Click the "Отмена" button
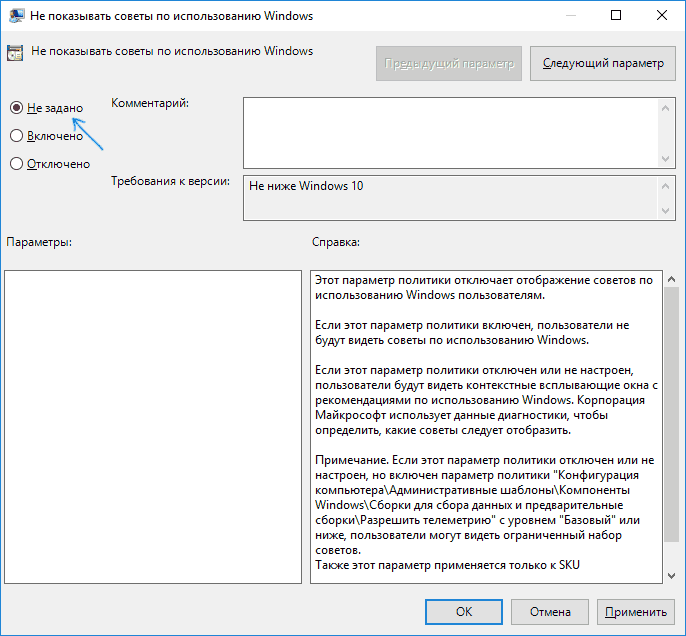The image size is (686, 636). tap(550, 612)
